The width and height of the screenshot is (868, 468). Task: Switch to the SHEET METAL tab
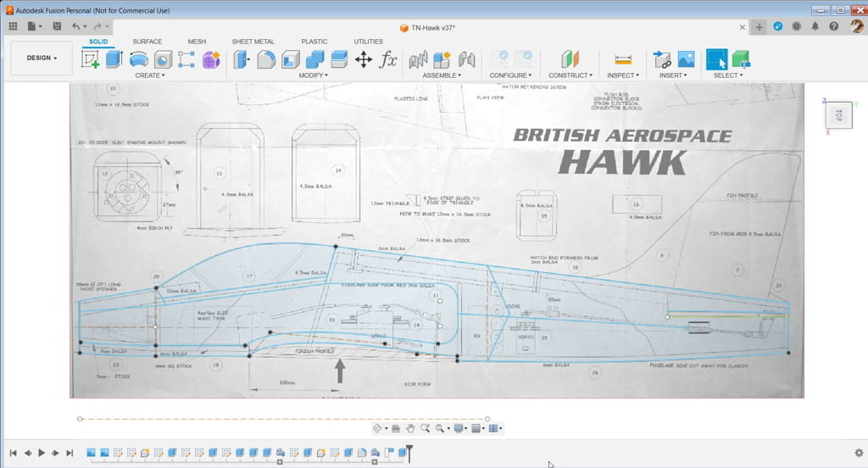253,42
